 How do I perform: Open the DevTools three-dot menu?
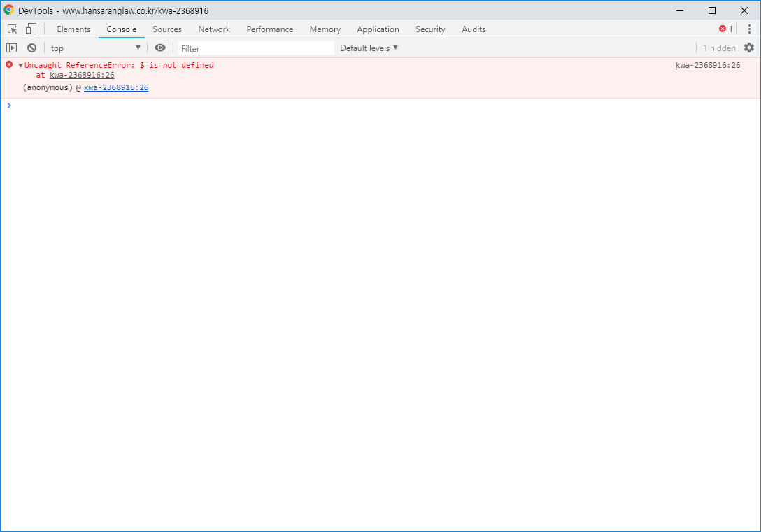[749, 29]
